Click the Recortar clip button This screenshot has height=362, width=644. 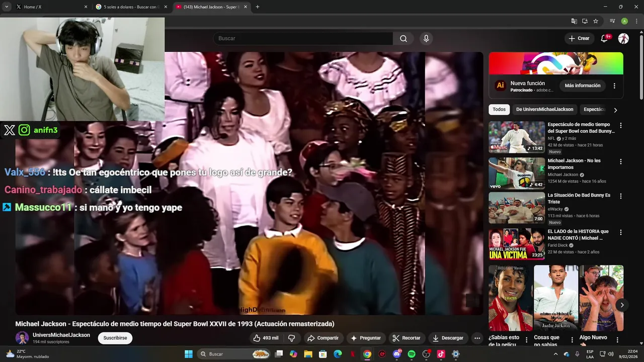[407, 338]
